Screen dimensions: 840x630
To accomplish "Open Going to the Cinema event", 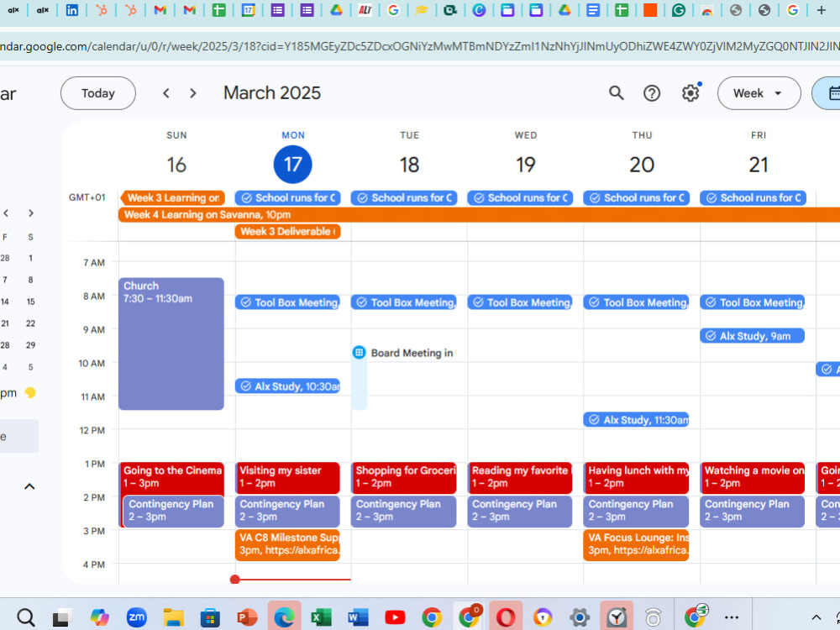I will (171, 477).
